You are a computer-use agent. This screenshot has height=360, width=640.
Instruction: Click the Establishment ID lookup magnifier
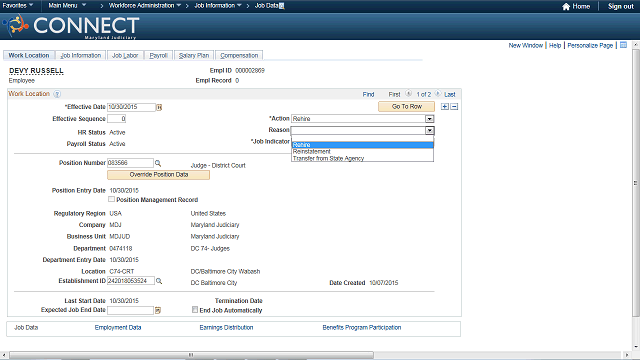pos(159,281)
